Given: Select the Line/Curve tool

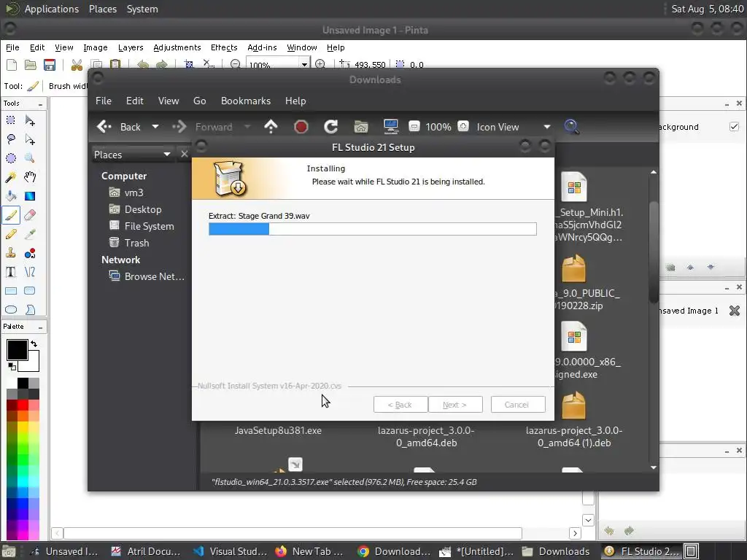Looking at the screenshot, I should click(30, 272).
